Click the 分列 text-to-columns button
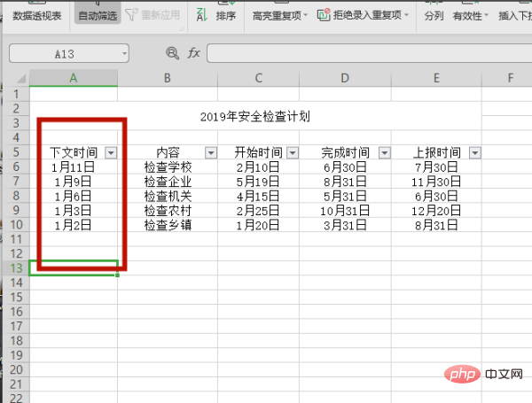The height and width of the screenshot is (403, 532). click(x=434, y=16)
